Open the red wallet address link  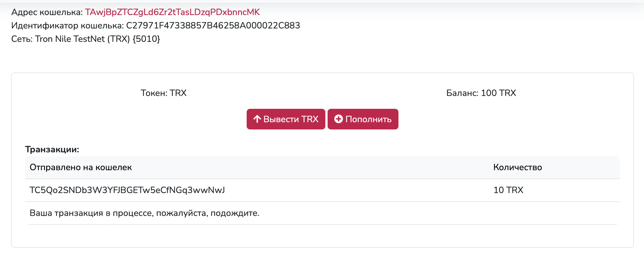(172, 12)
